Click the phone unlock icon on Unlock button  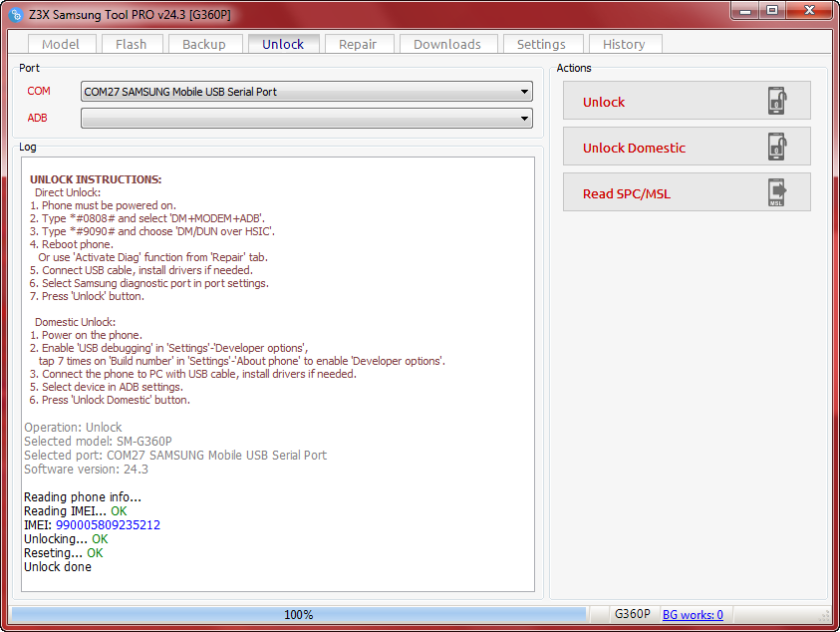tap(777, 101)
